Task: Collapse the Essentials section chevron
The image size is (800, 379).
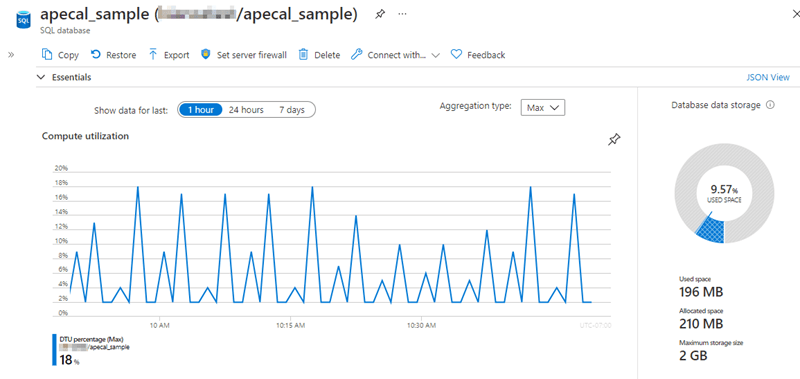Action: [x=41, y=77]
